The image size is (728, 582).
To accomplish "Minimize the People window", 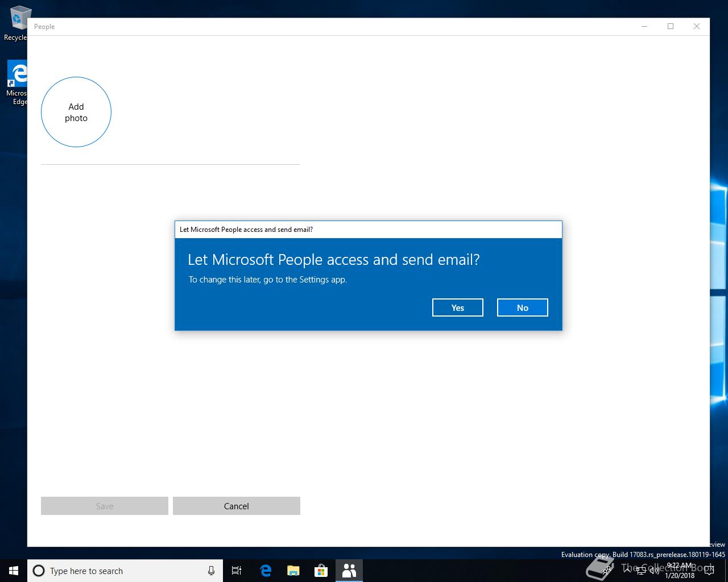I will [644, 26].
